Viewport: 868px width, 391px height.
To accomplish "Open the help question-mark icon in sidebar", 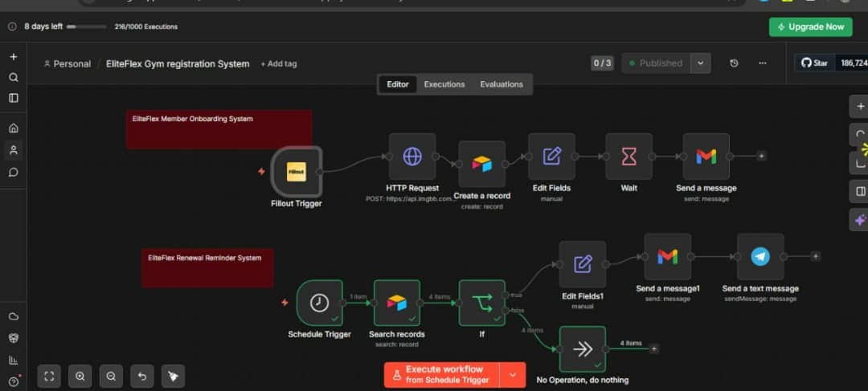I will [x=14, y=381].
